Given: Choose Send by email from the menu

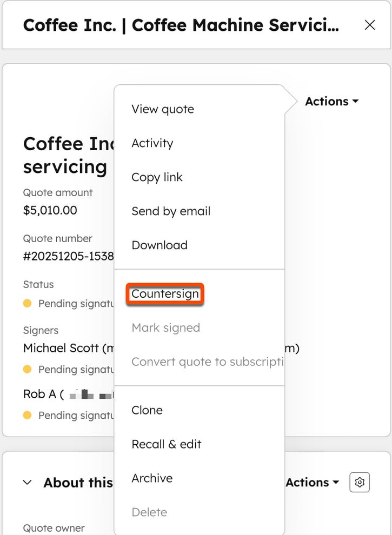Looking at the screenshot, I should tap(171, 211).
